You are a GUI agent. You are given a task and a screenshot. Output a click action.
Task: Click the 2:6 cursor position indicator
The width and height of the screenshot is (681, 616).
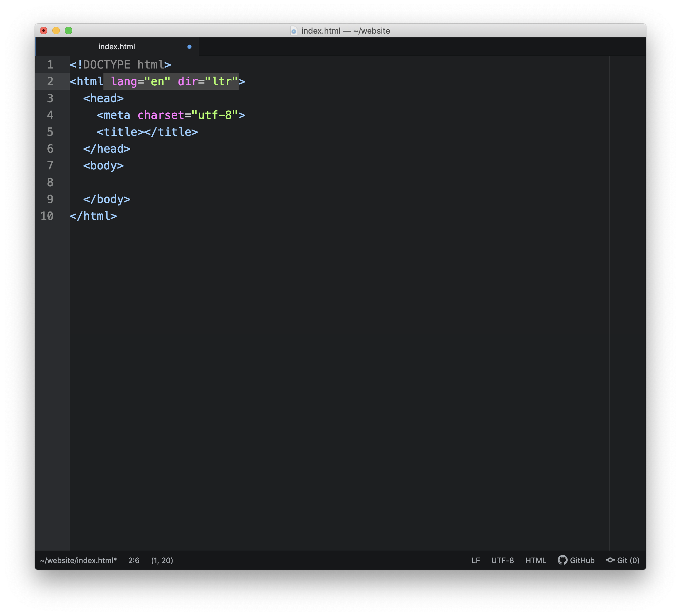(x=134, y=560)
